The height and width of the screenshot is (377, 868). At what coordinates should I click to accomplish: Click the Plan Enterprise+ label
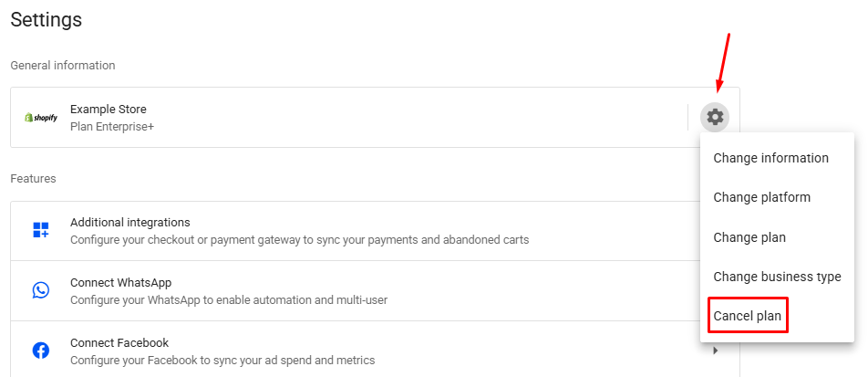(x=112, y=126)
